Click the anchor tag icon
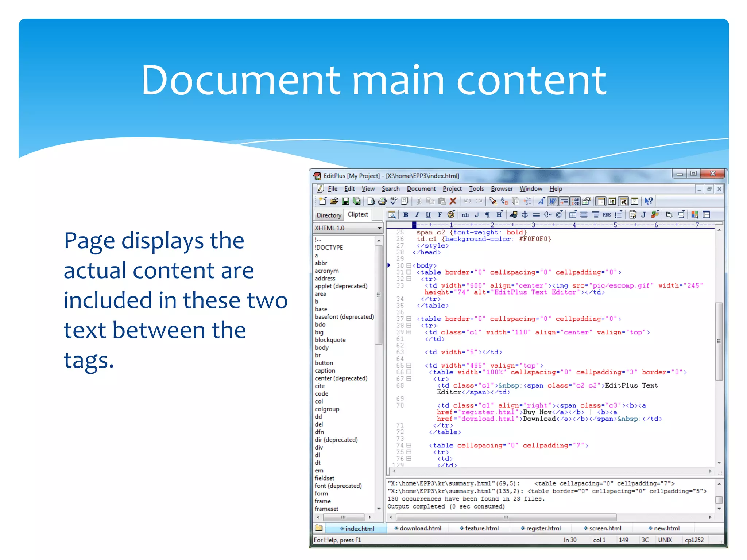747x560 pixels. click(x=525, y=215)
